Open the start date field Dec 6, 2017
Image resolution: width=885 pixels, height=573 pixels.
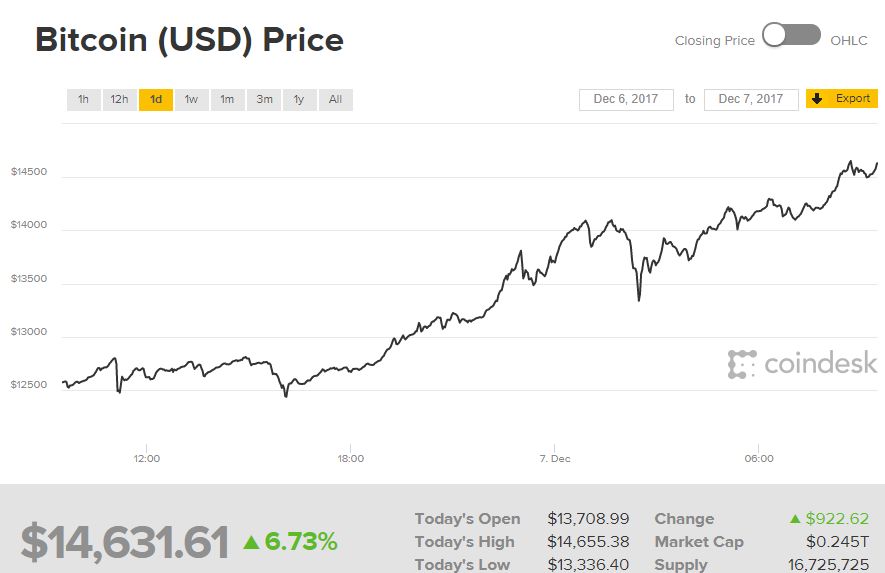pyautogui.click(x=626, y=99)
